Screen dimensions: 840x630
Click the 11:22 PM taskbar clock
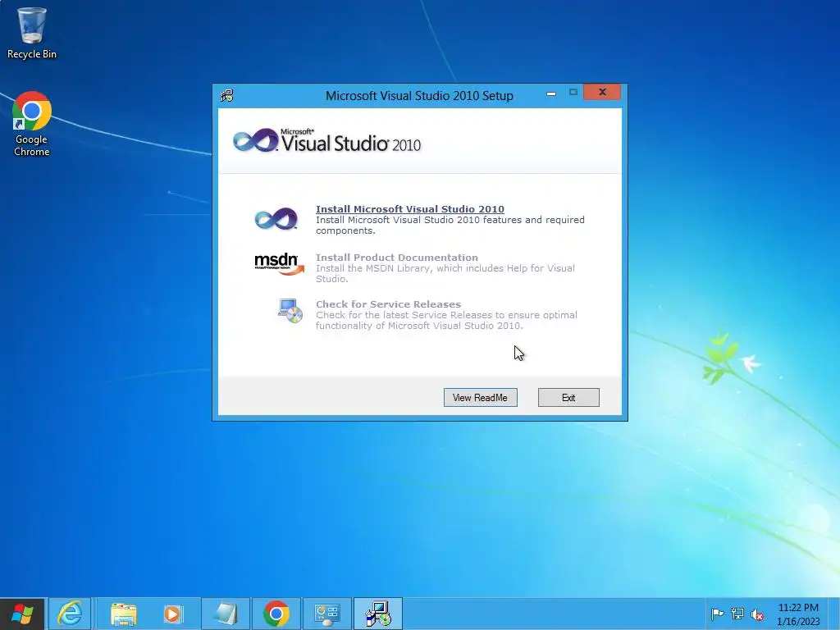(x=798, y=614)
